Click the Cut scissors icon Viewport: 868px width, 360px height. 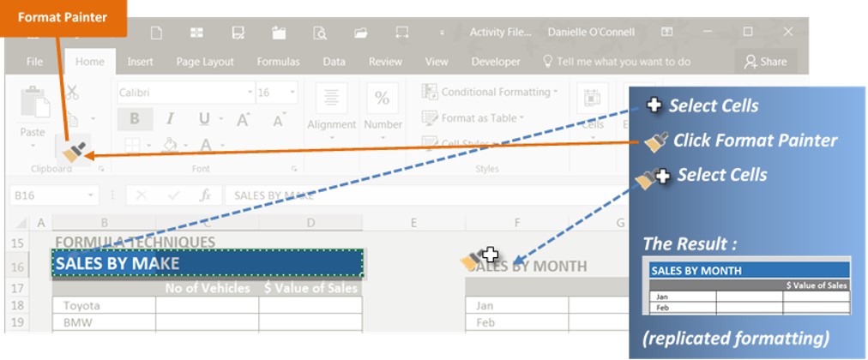pyautogui.click(x=72, y=93)
